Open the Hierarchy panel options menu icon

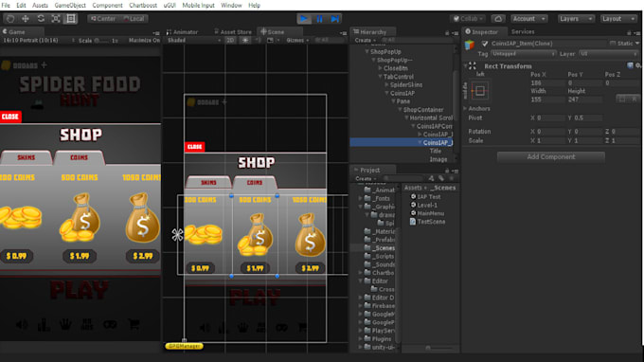click(x=456, y=33)
